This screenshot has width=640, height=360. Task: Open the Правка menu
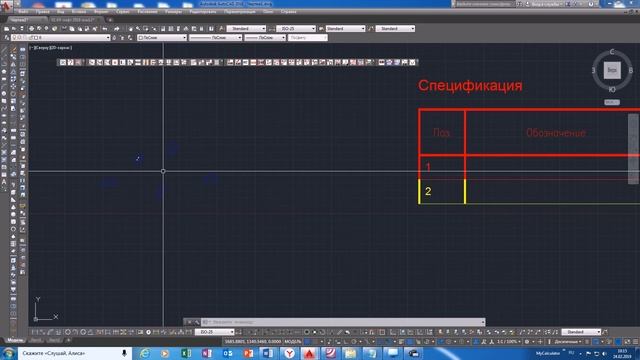(42, 12)
